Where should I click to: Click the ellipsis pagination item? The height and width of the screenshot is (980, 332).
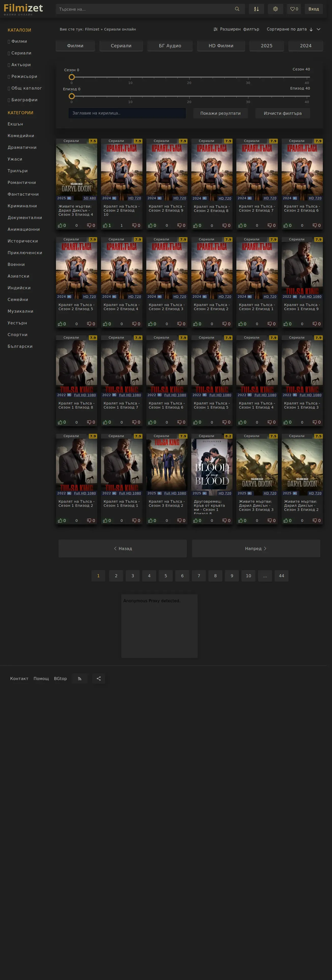(265, 575)
